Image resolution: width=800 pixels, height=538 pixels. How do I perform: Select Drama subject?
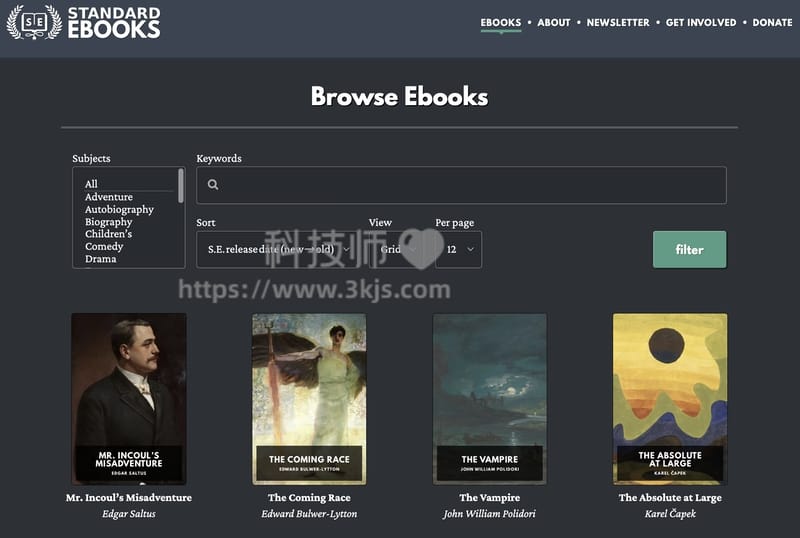coord(101,259)
